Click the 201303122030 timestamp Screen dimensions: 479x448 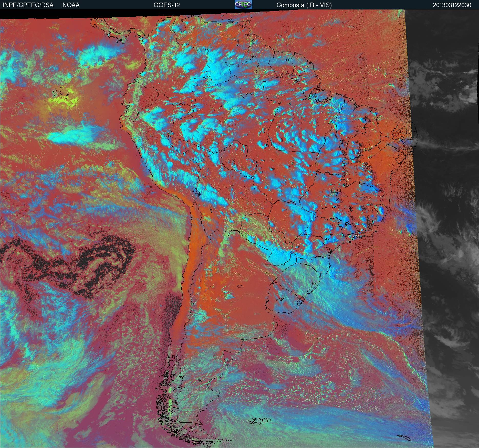tap(452, 5)
